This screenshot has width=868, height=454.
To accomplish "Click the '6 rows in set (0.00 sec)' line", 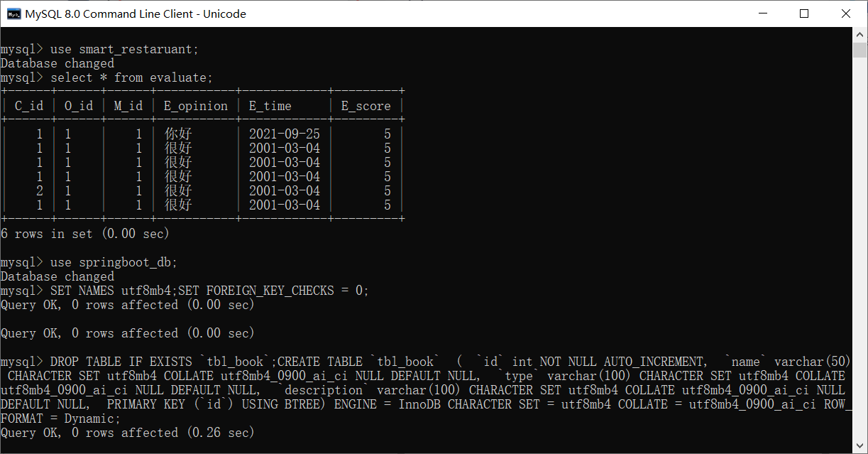I will point(85,234).
